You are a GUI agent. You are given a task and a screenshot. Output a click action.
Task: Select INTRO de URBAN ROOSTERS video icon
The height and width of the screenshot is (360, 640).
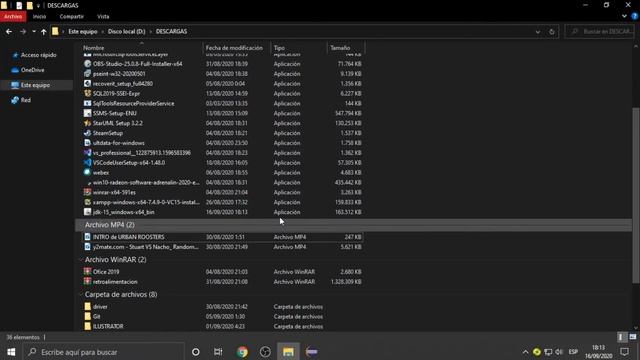click(87, 237)
